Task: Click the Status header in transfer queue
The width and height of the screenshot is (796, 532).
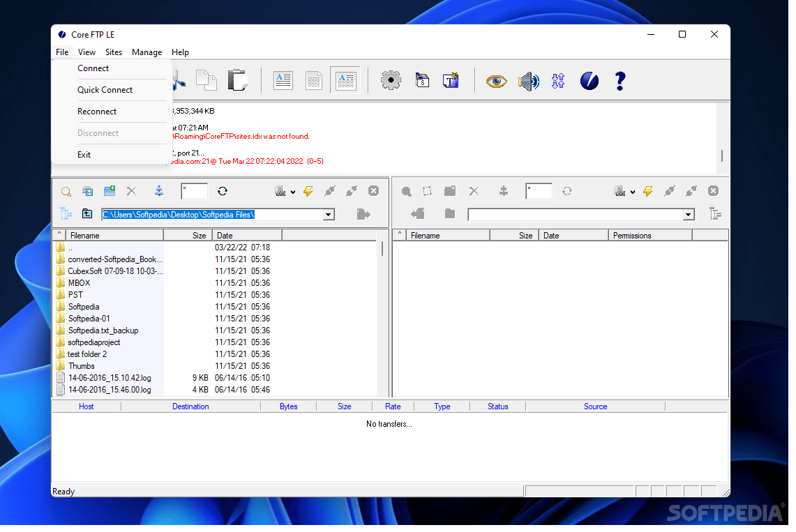Action: (498, 407)
